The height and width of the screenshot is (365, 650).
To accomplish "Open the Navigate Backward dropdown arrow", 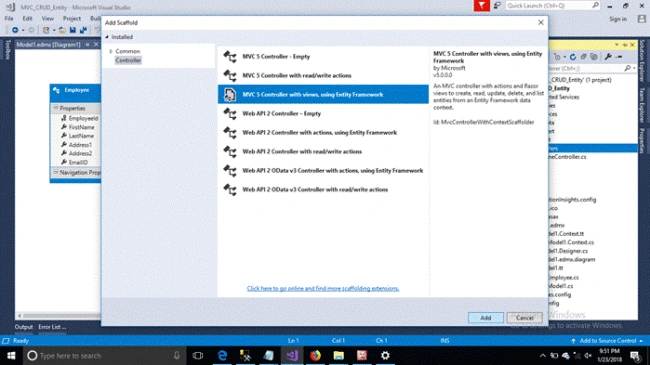I will 23,30.
